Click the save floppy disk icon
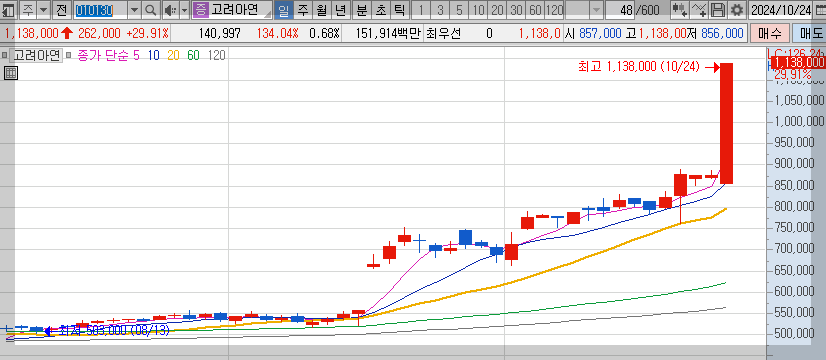This screenshot has width=826, height=360. tap(717, 9)
